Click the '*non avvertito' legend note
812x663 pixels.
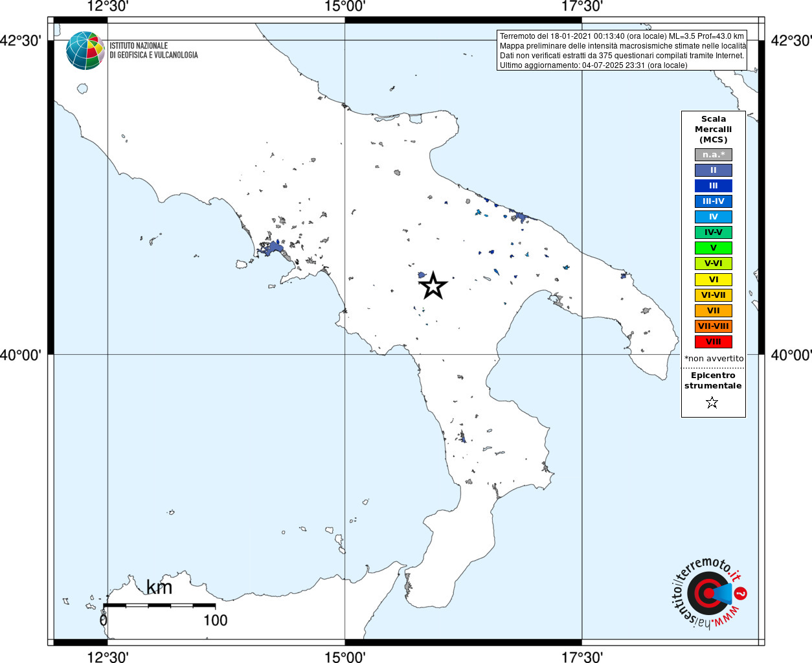pos(714,358)
